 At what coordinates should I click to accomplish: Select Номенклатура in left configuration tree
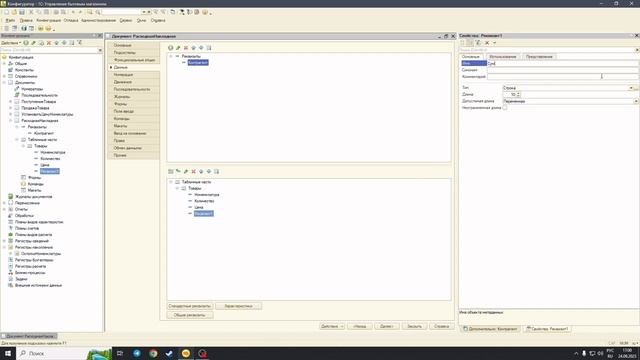coord(53,152)
